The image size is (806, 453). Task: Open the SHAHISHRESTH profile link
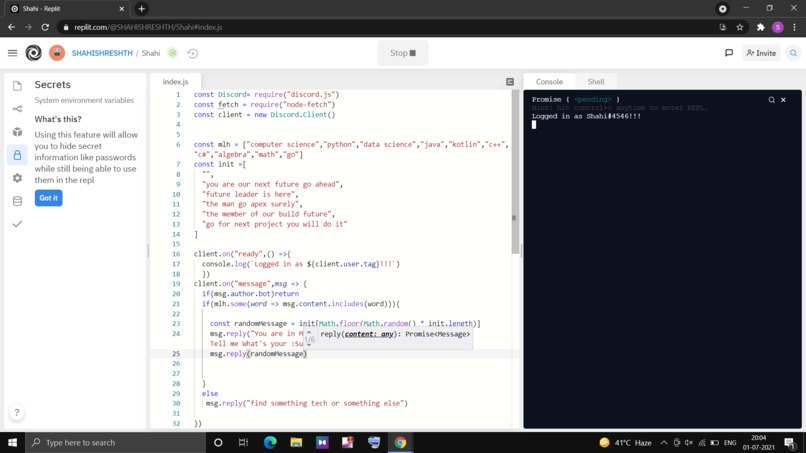pyautogui.click(x=102, y=53)
